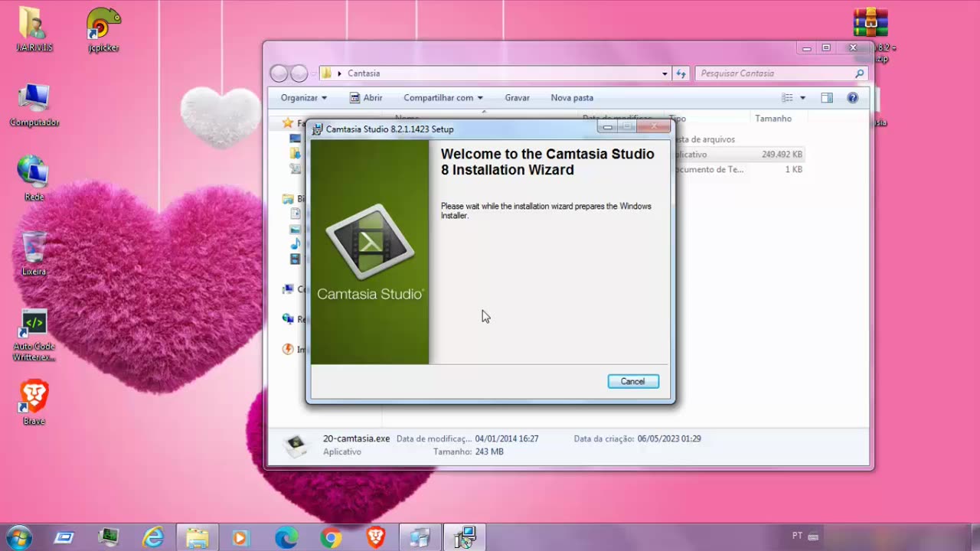Viewport: 980px width, 551px height.
Task: Select jcpicker desktop shortcut
Action: pyautogui.click(x=103, y=30)
